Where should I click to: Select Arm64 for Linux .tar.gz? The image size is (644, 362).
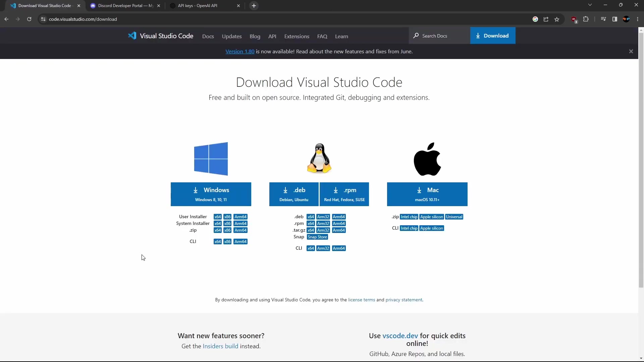(x=339, y=230)
